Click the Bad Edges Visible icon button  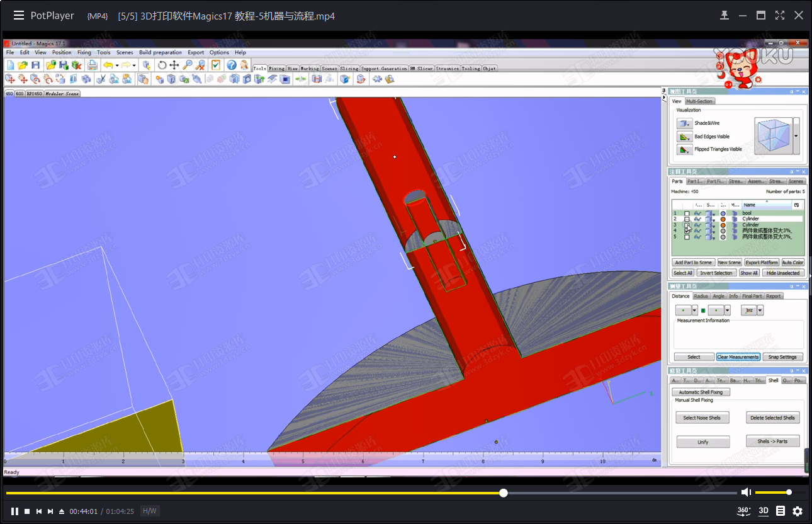click(685, 137)
